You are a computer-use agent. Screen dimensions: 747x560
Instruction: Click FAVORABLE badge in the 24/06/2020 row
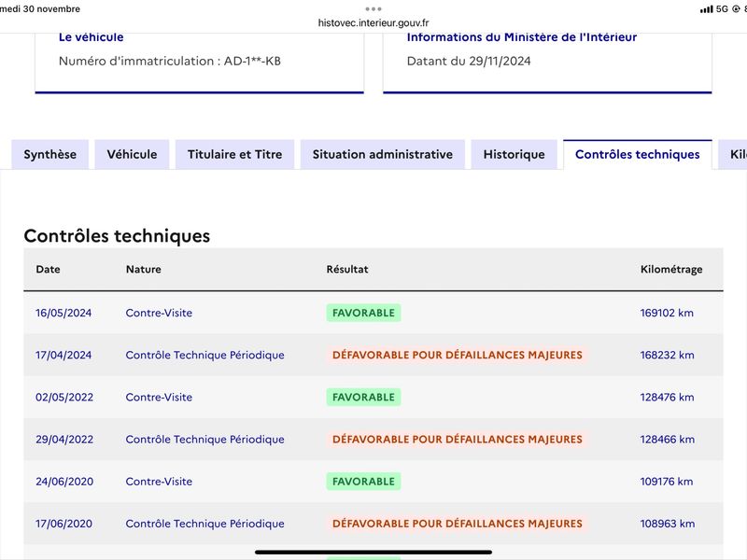(363, 482)
